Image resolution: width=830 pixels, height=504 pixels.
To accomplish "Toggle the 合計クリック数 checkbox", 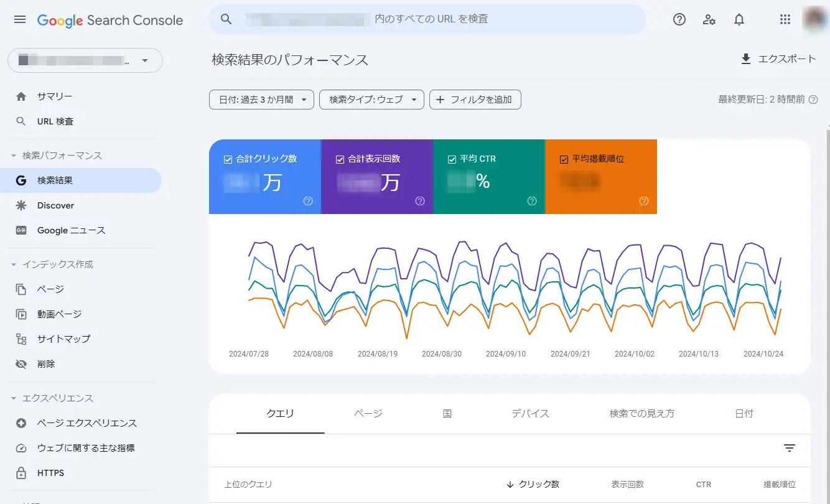I will pos(228,159).
